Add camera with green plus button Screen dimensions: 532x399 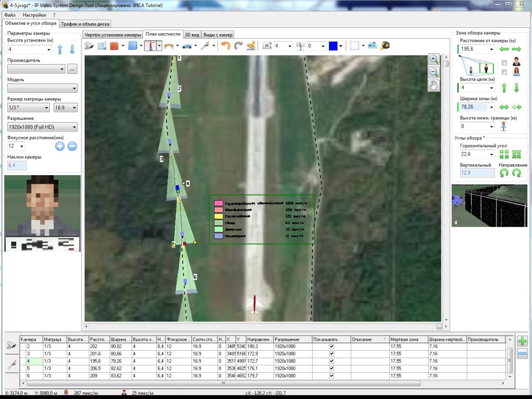coord(522,341)
